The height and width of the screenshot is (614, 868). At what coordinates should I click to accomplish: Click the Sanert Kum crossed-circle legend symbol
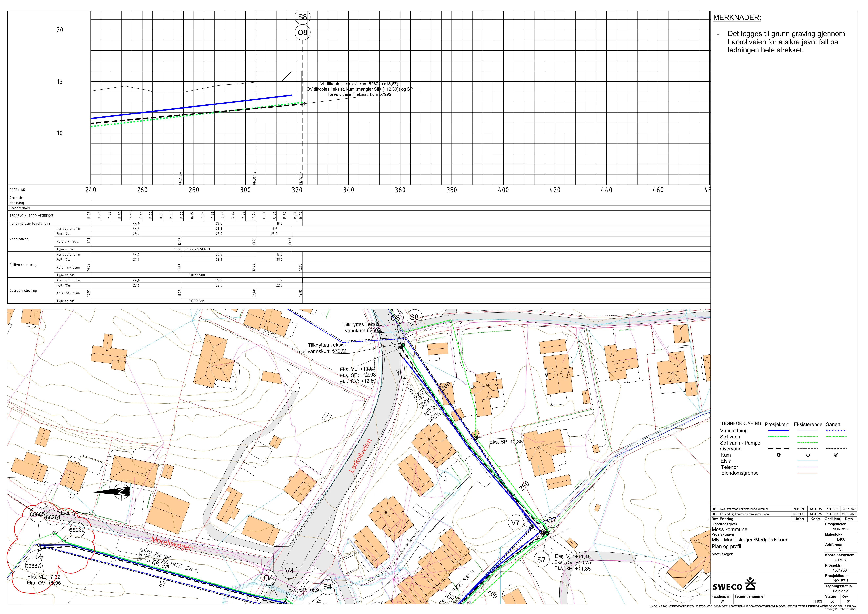click(836, 455)
